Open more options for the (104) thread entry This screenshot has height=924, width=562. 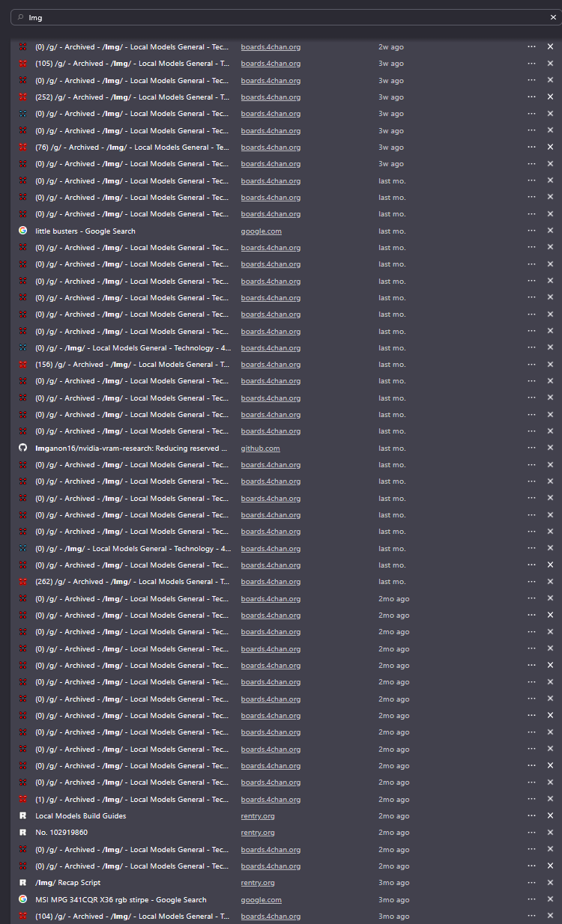coord(531,916)
